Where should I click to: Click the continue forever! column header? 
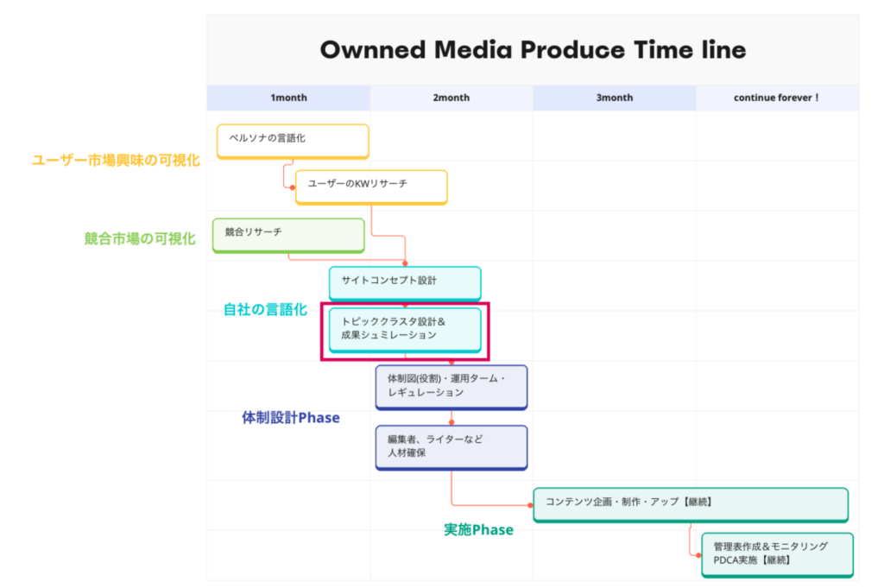[777, 98]
